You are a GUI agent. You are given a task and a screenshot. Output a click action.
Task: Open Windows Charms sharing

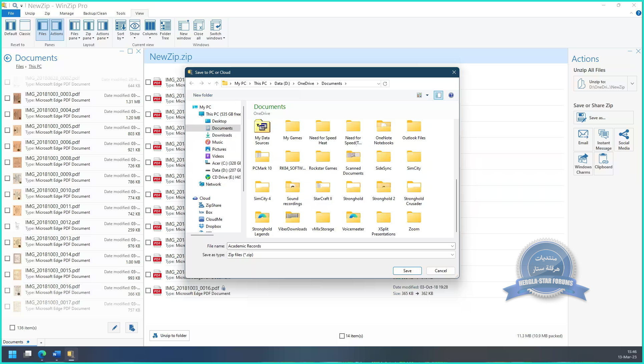(583, 164)
